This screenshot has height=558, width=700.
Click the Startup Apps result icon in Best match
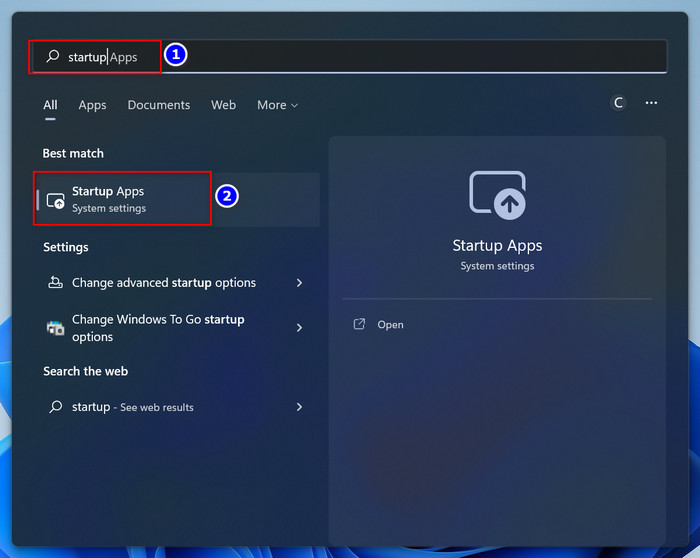pos(56,200)
